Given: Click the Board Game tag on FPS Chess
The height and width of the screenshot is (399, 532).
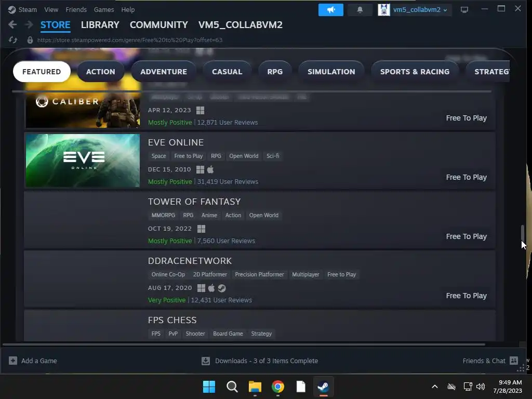Looking at the screenshot, I should (x=228, y=334).
